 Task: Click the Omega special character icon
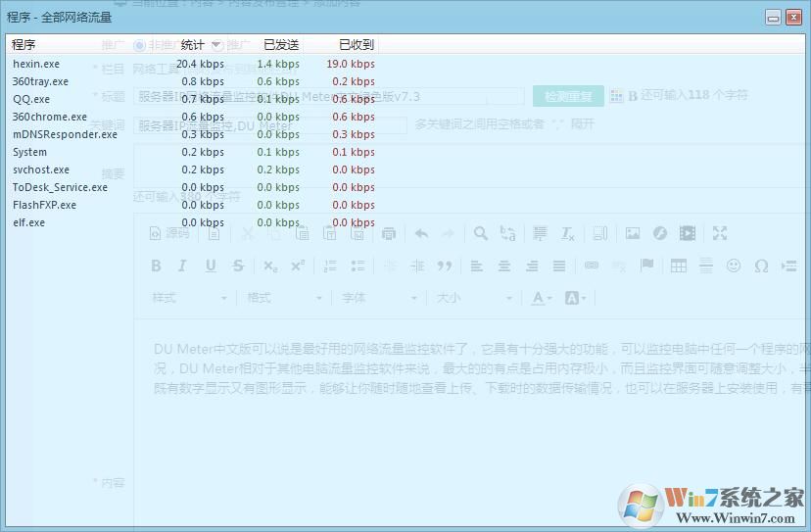point(761,266)
